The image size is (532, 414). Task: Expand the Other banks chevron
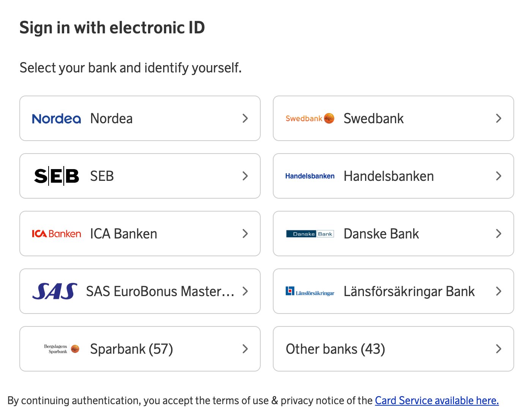click(499, 349)
